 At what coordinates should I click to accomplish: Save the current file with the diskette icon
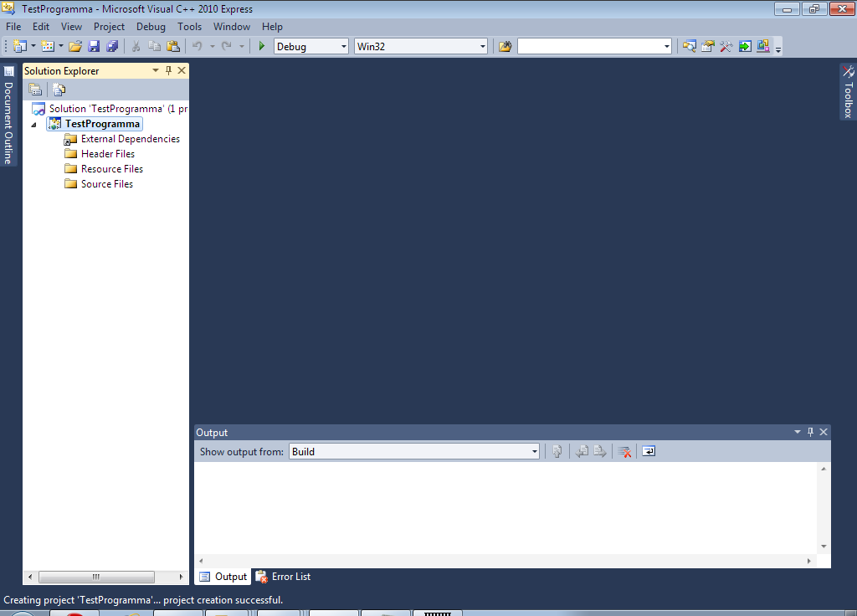[94, 47]
